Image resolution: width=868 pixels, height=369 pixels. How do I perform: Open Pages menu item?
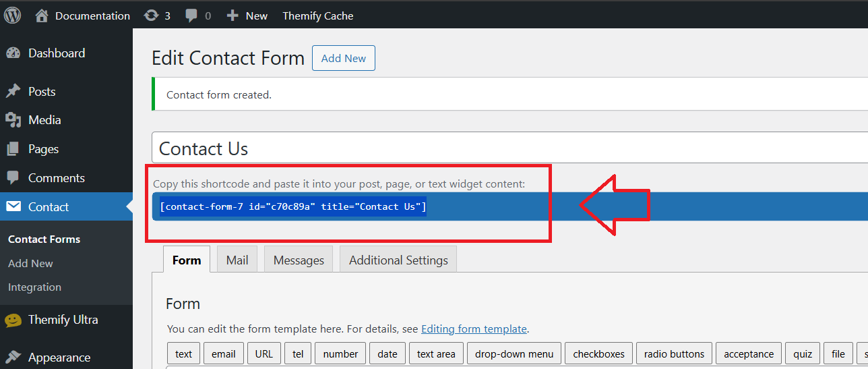[x=43, y=149]
